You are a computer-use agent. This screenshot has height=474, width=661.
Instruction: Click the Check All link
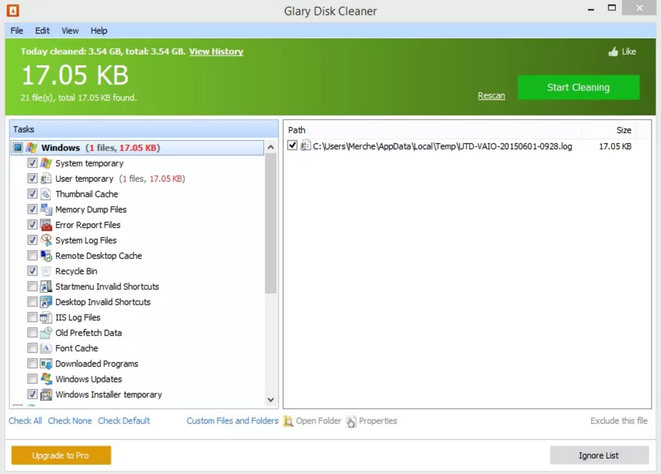click(x=25, y=421)
